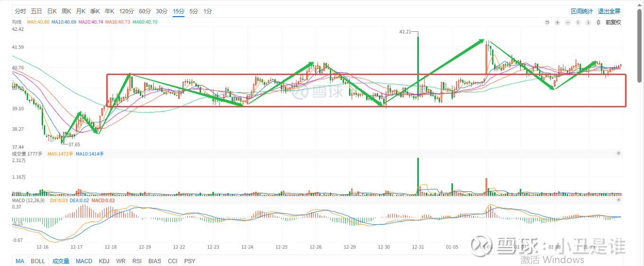Open 区间统计 interval statistics
The width and height of the screenshot is (644, 266).
582,11
